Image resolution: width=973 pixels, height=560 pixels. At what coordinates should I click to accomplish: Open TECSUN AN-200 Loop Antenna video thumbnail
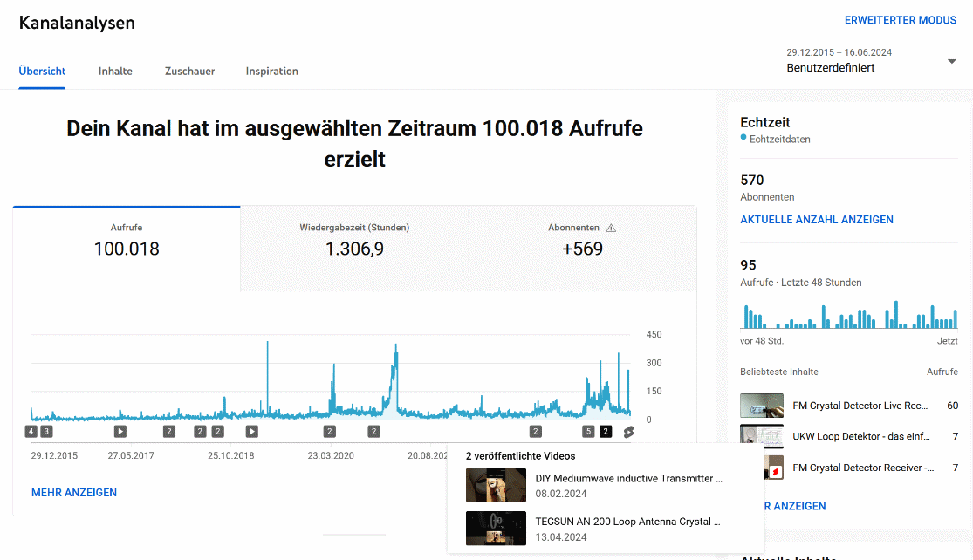tap(496, 529)
